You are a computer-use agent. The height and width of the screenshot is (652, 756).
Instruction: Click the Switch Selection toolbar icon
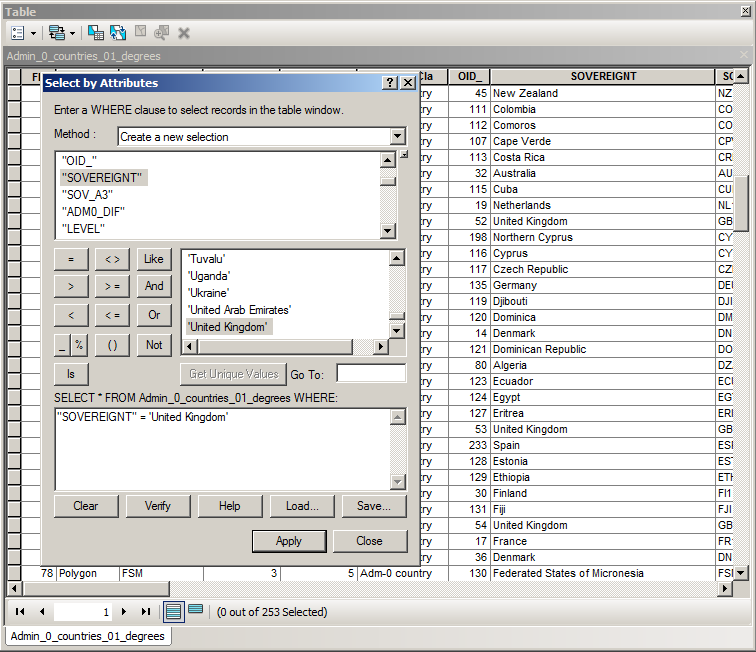point(118,33)
